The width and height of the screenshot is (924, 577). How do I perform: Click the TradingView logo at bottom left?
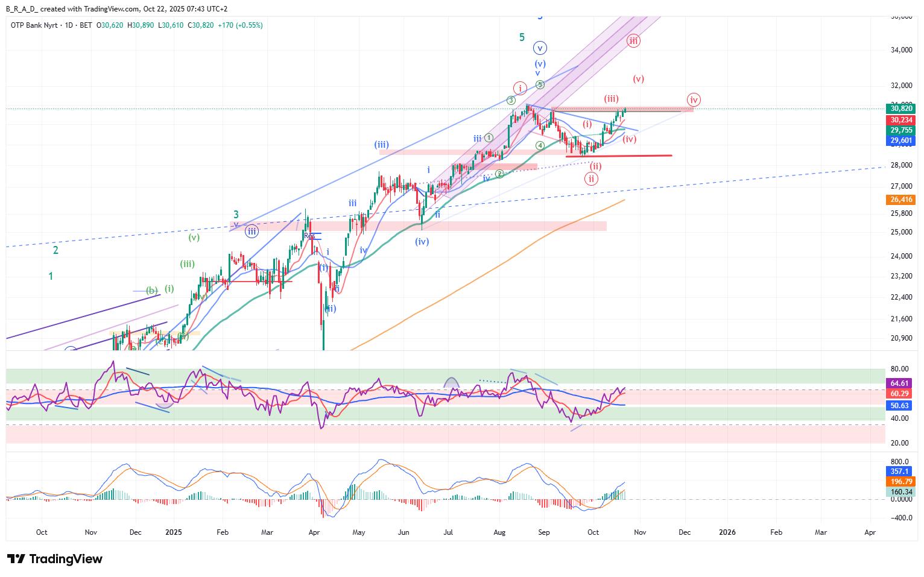pos(55,559)
